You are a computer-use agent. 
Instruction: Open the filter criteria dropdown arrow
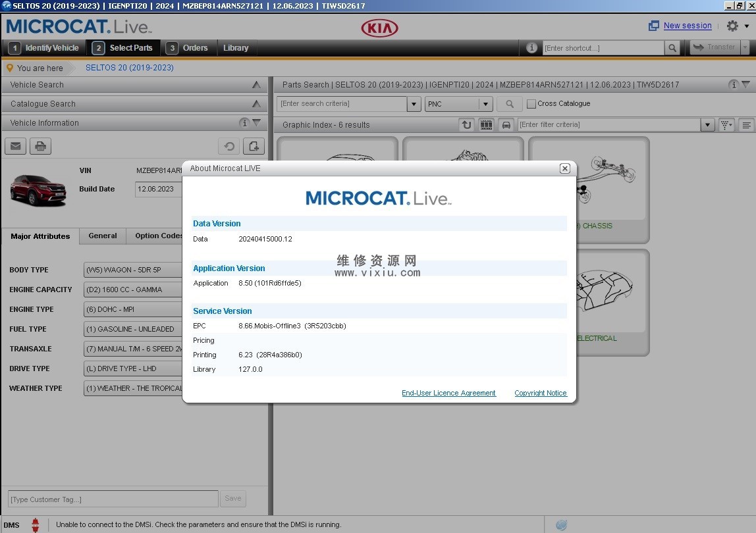coord(707,125)
